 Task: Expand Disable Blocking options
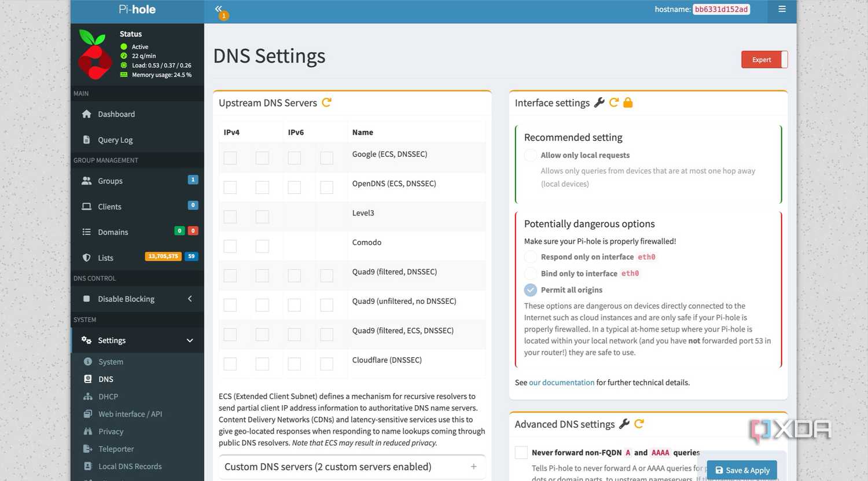coord(137,299)
